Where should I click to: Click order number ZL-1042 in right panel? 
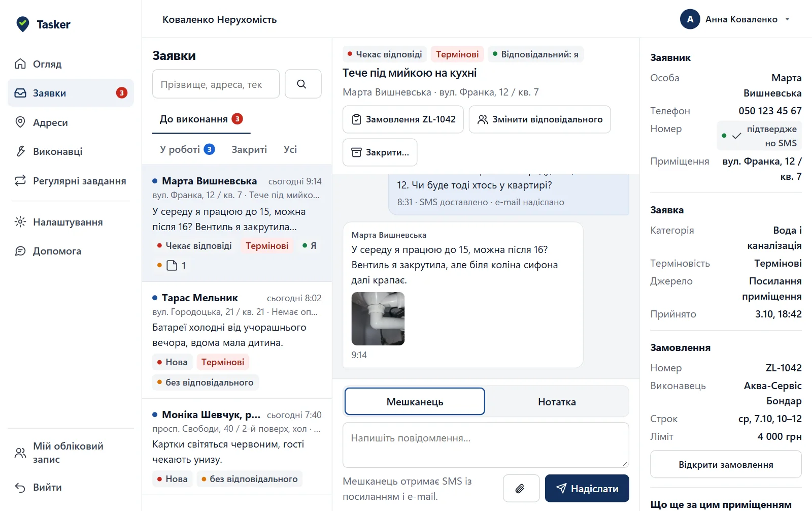pyautogui.click(x=784, y=368)
